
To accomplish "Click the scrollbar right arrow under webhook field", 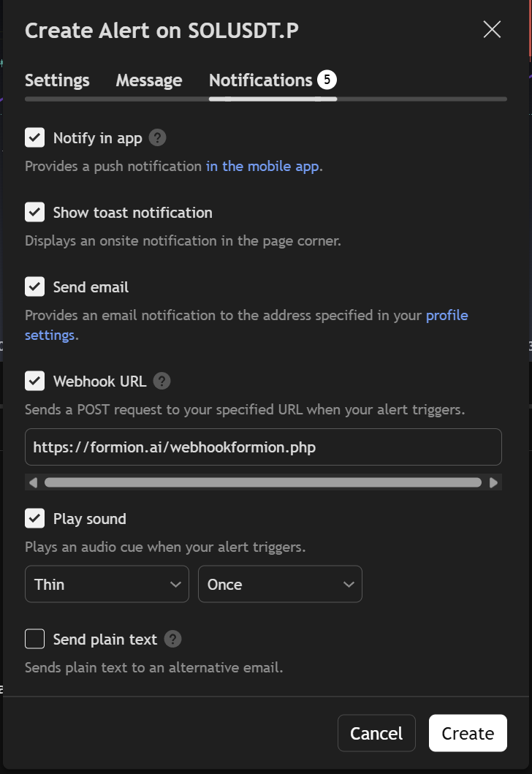I will tap(494, 482).
